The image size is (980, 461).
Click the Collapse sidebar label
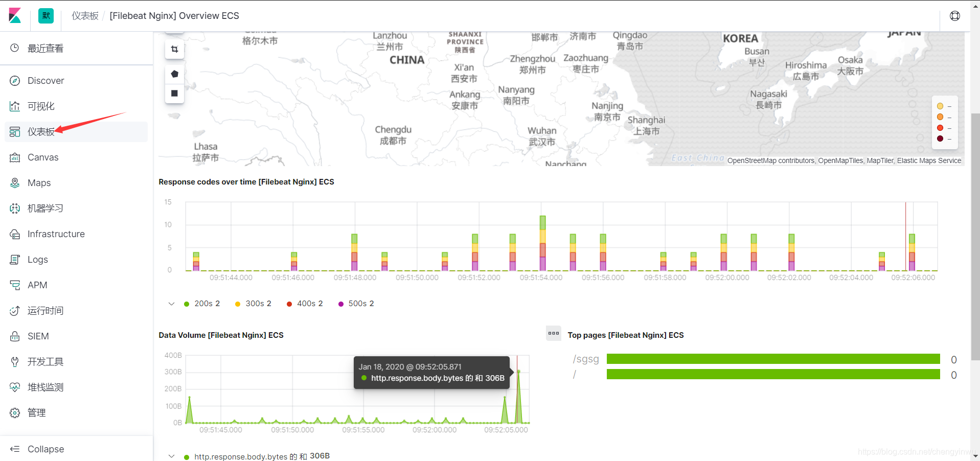(45, 449)
